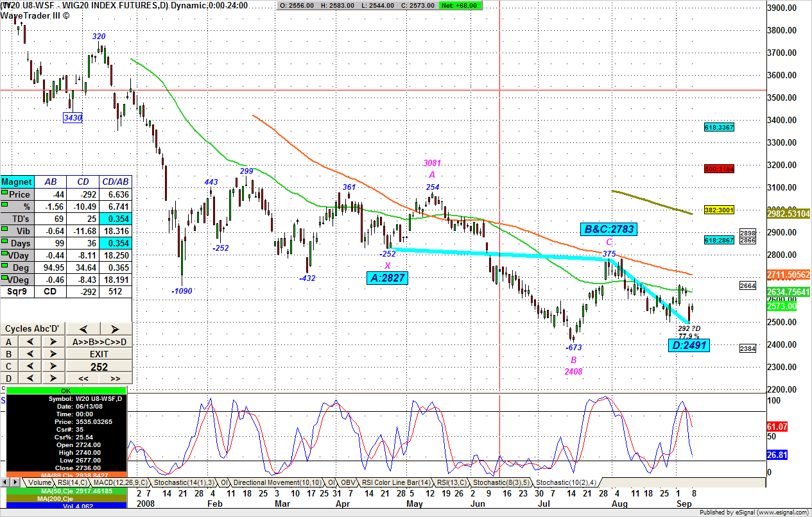Screen dimensions: 812x517
Task: Click the cyan Magnet header cell
Action: [17, 182]
